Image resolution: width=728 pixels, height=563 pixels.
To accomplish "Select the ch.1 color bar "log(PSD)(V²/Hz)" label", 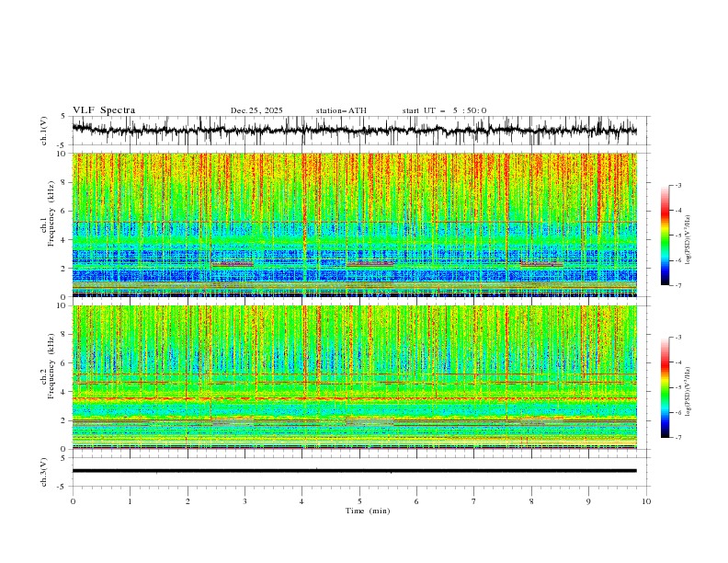I will coord(688,240).
